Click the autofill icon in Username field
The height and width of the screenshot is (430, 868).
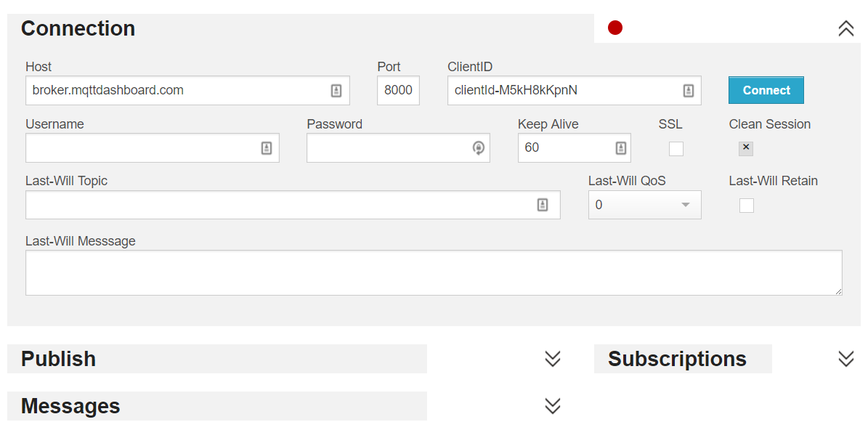pos(267,148)
